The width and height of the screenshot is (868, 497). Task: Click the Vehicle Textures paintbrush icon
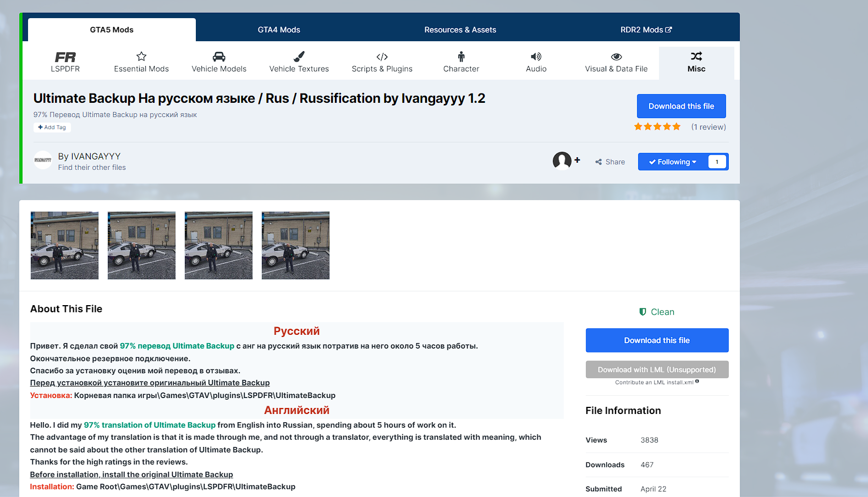pos(299,56)
